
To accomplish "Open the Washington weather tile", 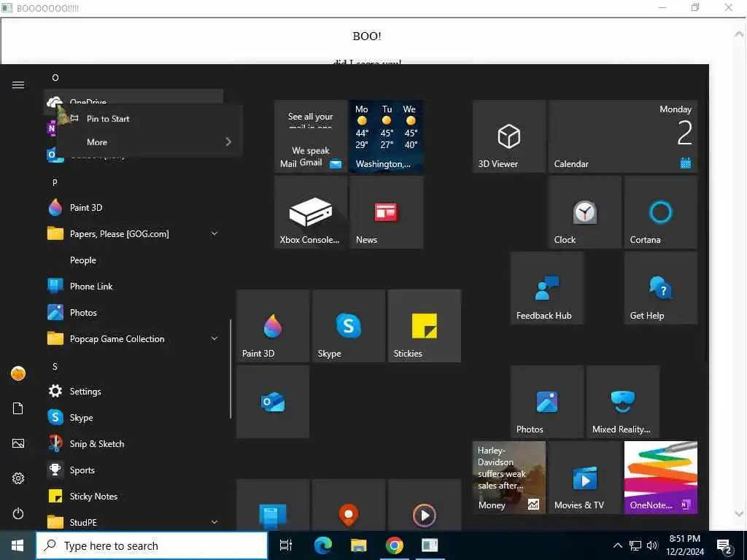I will (x=387, y=136).
